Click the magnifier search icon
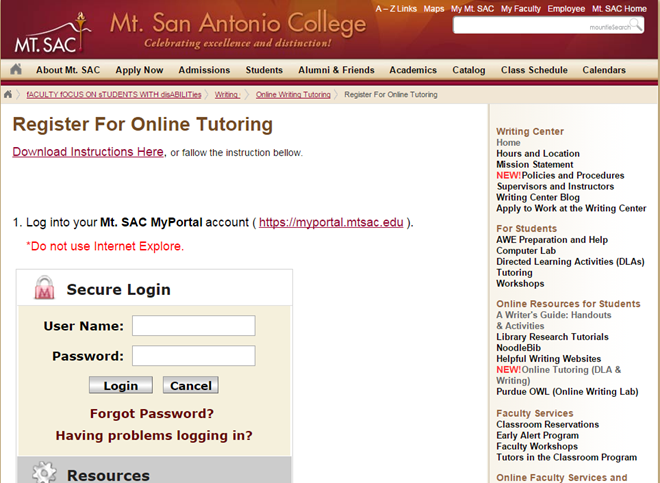 coord(636,25)
